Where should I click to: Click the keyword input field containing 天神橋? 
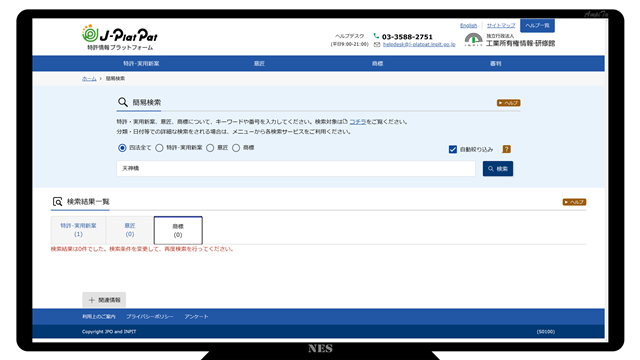296,169
